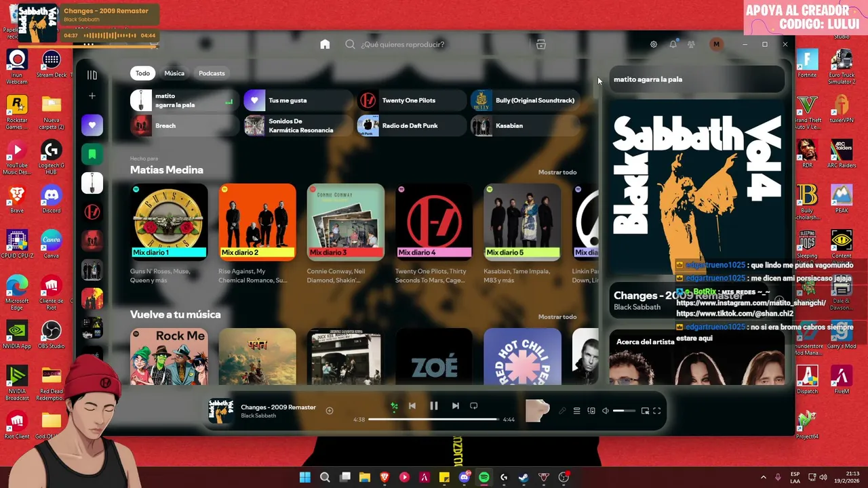868x488 pixels.
Task: Click Mostrar todo beside Vuelve a tu música
Action: 557,317
